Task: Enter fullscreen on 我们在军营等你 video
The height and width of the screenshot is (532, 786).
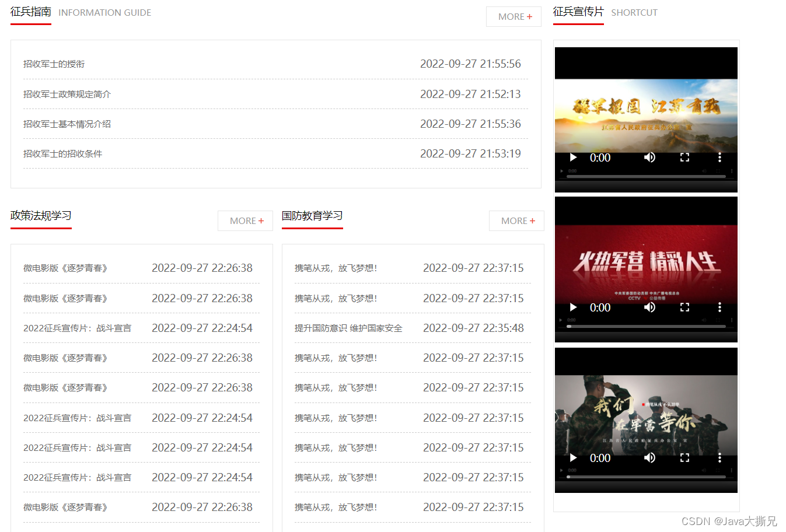Action: coord(685,458)
